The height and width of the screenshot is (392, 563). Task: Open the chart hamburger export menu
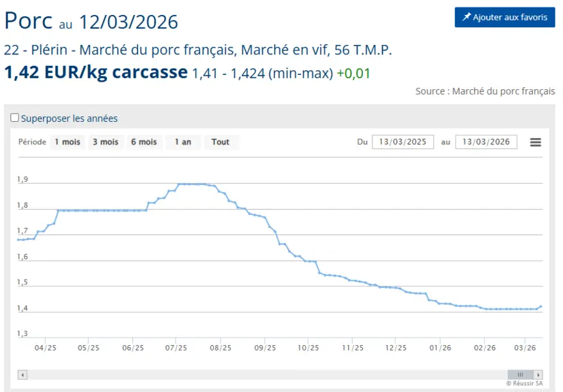point(535,142)
